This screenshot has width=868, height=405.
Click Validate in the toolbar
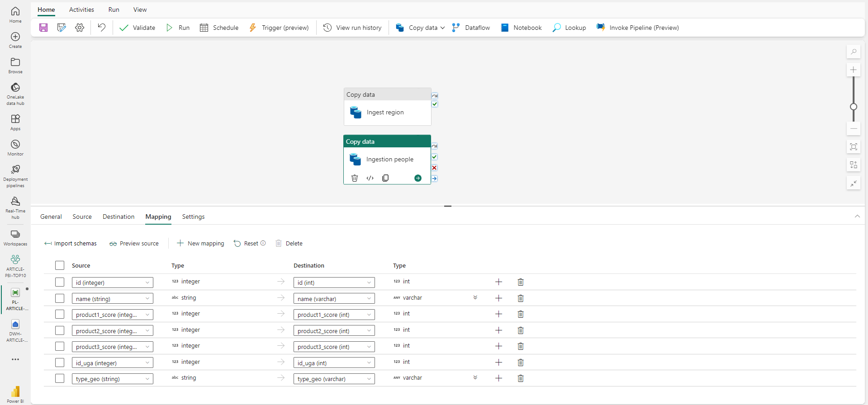(138, 28)
